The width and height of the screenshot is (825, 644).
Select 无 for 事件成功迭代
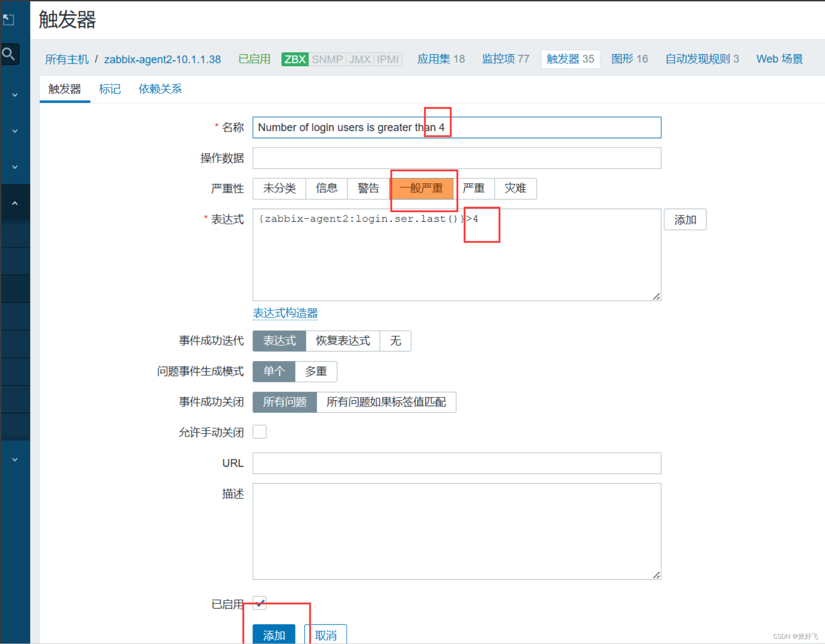pyautogui.click(x=395, y=341)
